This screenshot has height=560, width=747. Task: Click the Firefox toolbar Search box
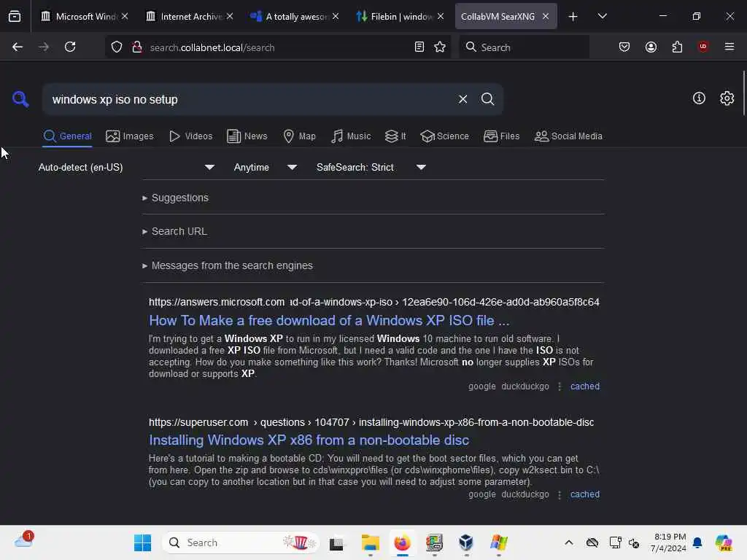[x=524, y=47]
